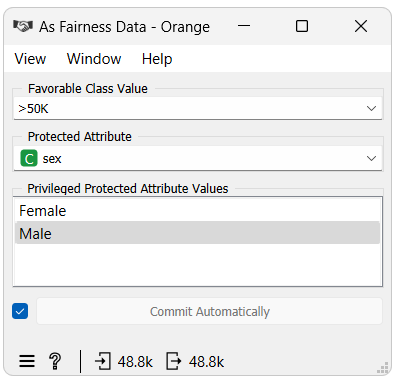Expand the Favorable Class Value dropdown arrow

pos(371,108)
